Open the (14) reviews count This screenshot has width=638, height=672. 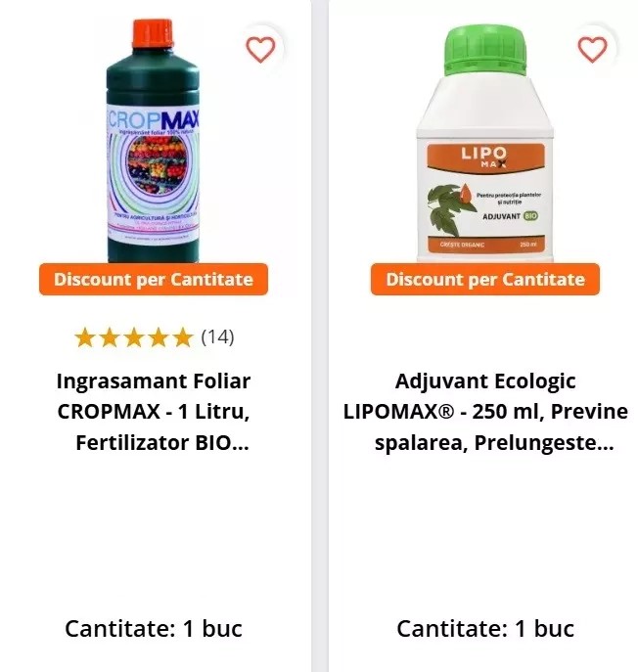[x=218, y=337]
